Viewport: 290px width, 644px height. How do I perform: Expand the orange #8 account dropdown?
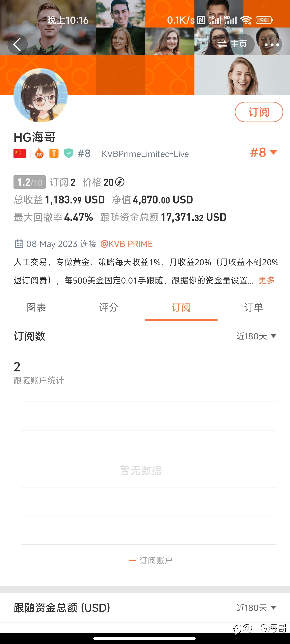pyautogui.click(x=264, y=152)
